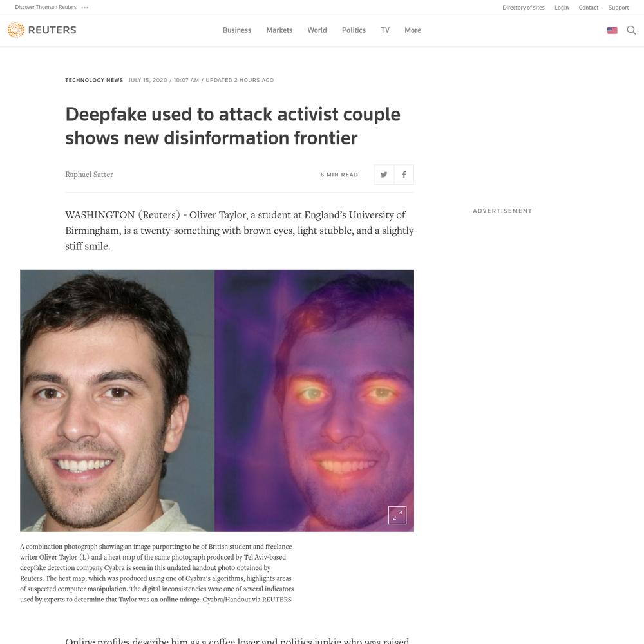The width and height of the screenshot is (644, 644).
Task: Select the Politics menu item
Action: pyautogui.click(x=354, y=30)
